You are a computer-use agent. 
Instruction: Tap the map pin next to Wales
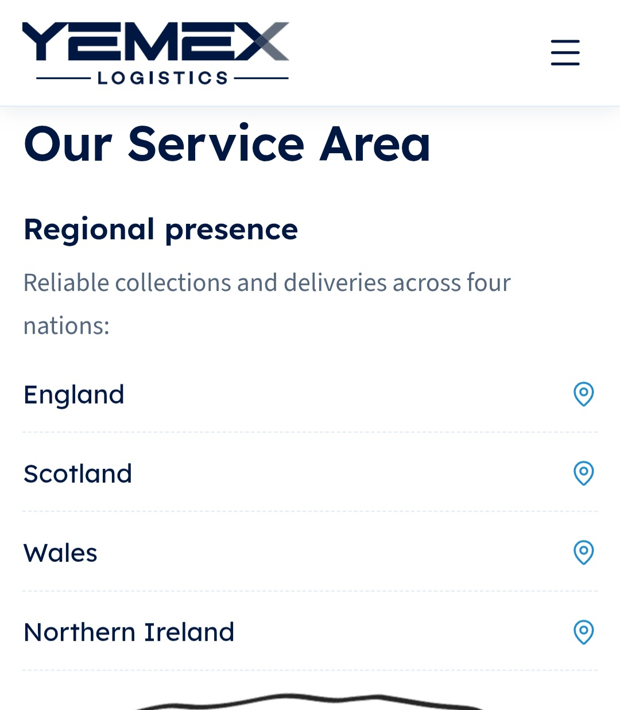[584, 552]
